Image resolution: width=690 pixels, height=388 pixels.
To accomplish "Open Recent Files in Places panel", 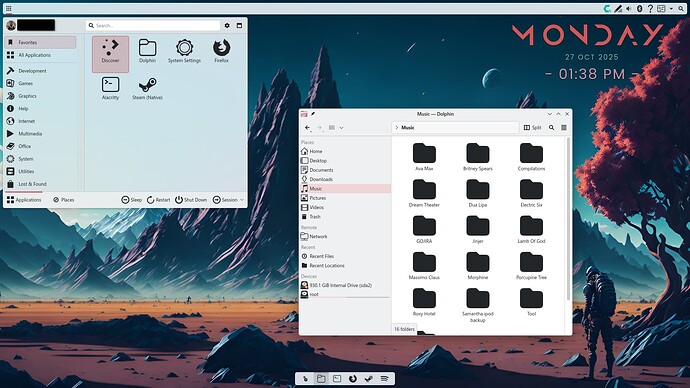I will tap(345, 256).
